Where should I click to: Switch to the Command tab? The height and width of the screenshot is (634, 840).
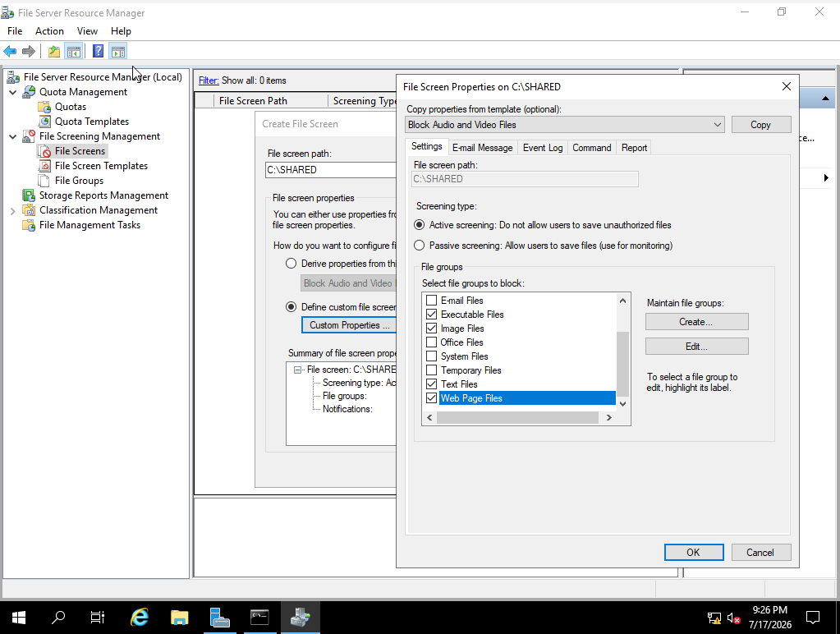591,148
